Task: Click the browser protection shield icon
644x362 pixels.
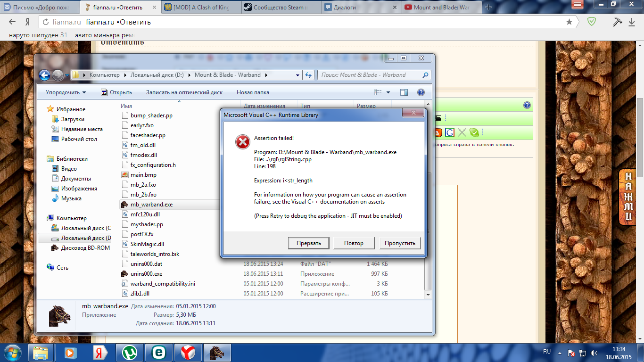Action: click(x=591, y=22)
